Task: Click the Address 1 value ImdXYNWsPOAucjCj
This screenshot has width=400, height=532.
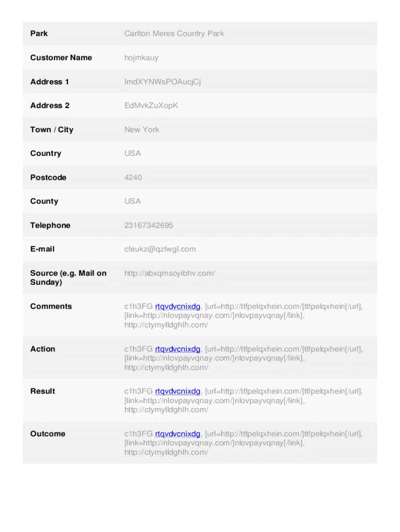Action: click(162, 82)
